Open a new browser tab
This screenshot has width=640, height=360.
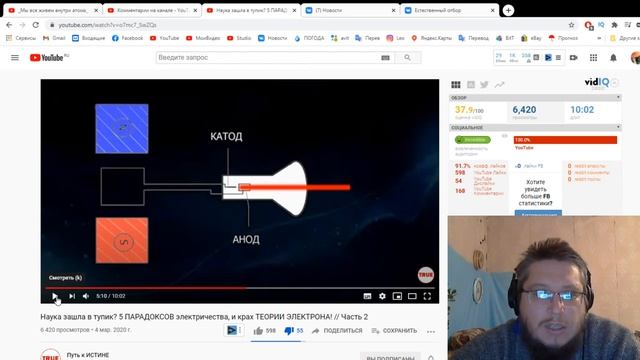pos(508,10)
